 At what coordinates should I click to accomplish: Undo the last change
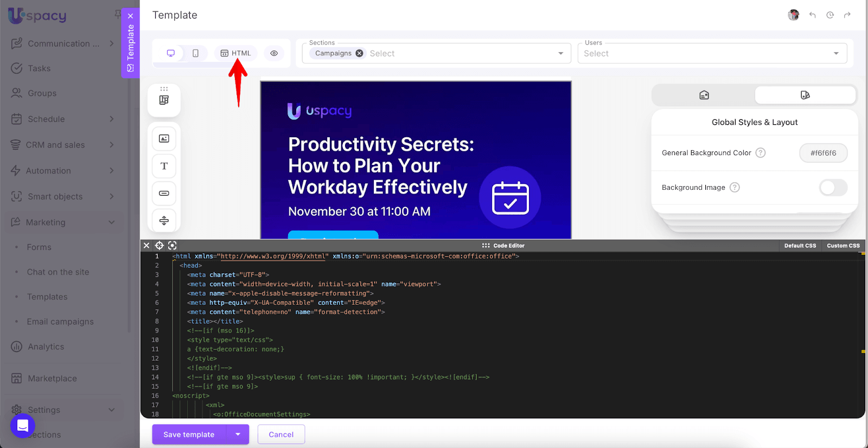click(x=812, y=15)
